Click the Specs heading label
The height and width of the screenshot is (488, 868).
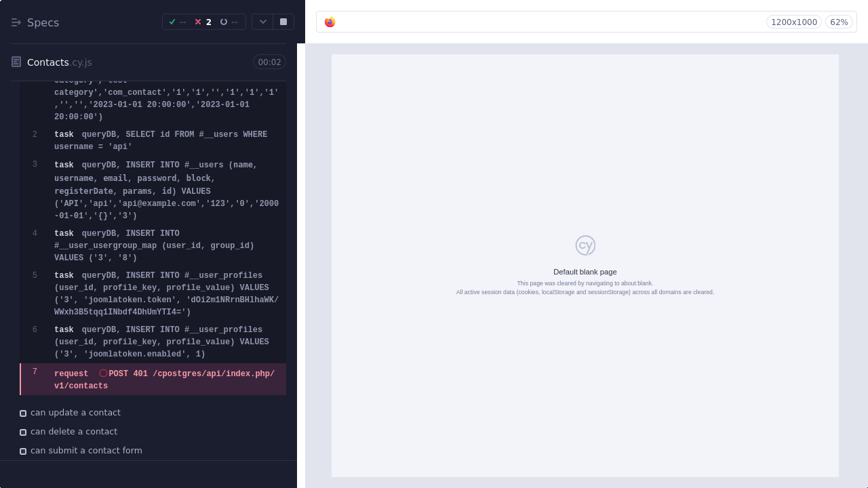[43, 22]
